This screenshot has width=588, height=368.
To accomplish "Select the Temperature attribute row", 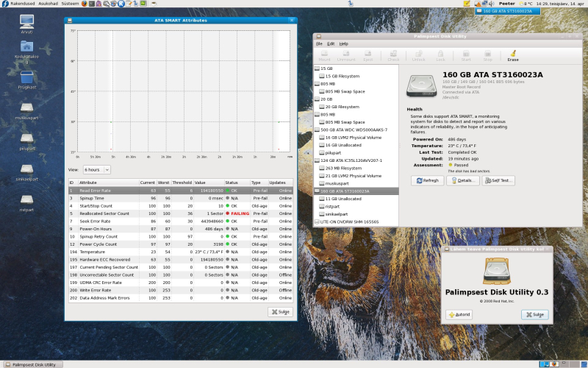I will pyautogui.click(x=181, y=252).
